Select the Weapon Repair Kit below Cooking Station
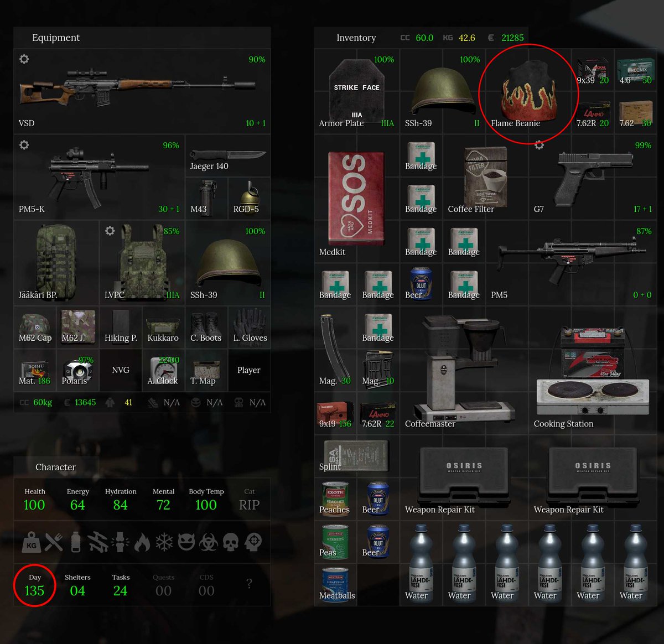 click(x=593, y=477)
